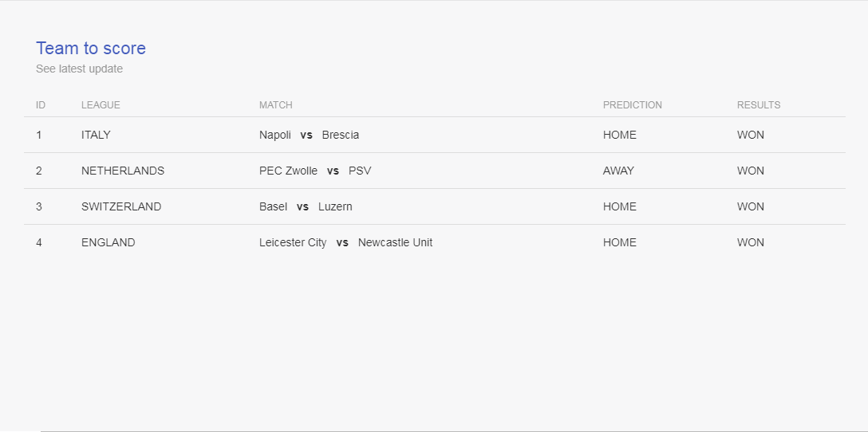Click the ITALY league cell
Image resolution: width=868 pixels, height=432 pixels.
click(x=96, y=135)
